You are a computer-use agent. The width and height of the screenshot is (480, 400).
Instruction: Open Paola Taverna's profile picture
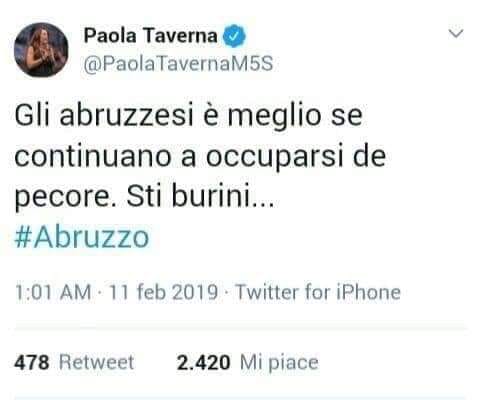(41, 50)
